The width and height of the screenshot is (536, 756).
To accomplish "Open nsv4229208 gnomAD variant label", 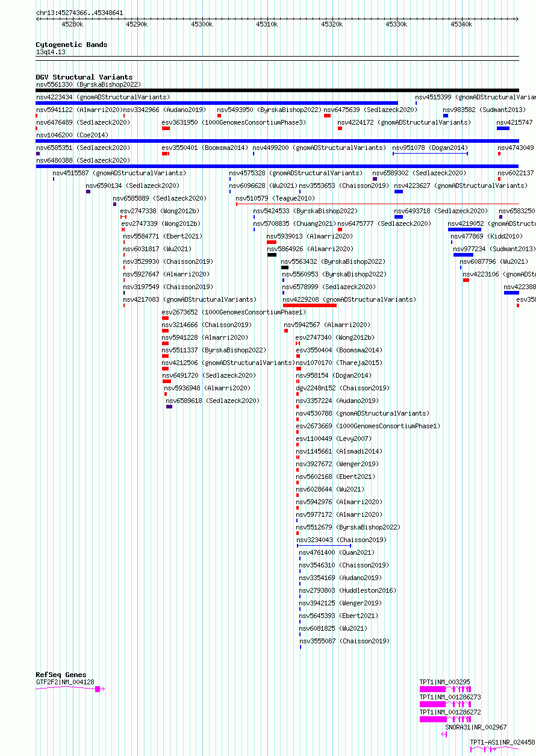I will pos(349,299).
